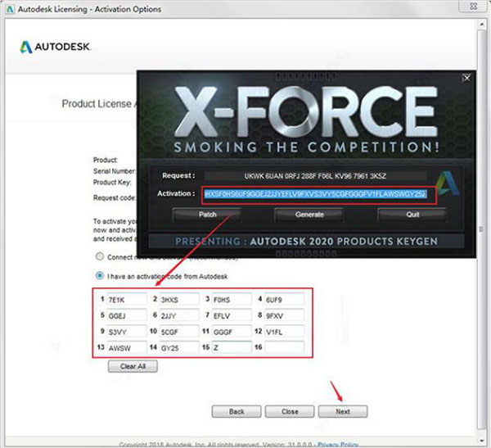Click the Next button
Screen dimensions: 491x448
[343, 411]
